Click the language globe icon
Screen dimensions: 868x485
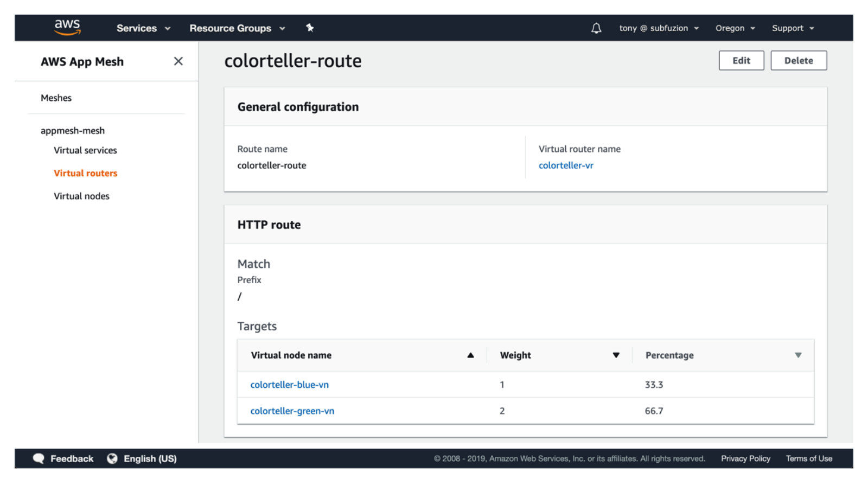pos(112,458)
